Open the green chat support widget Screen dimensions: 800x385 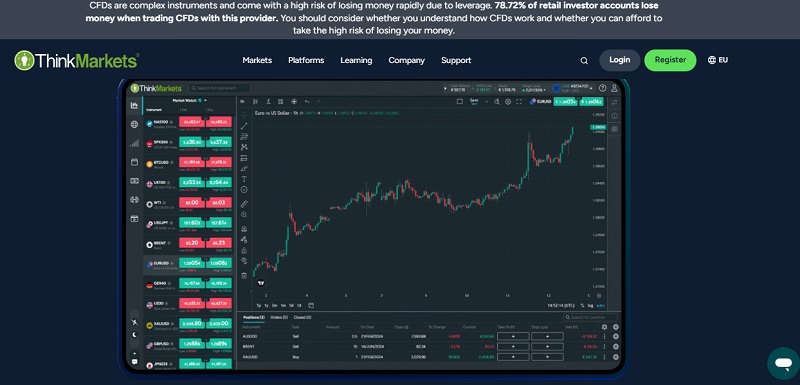(783, 363)
